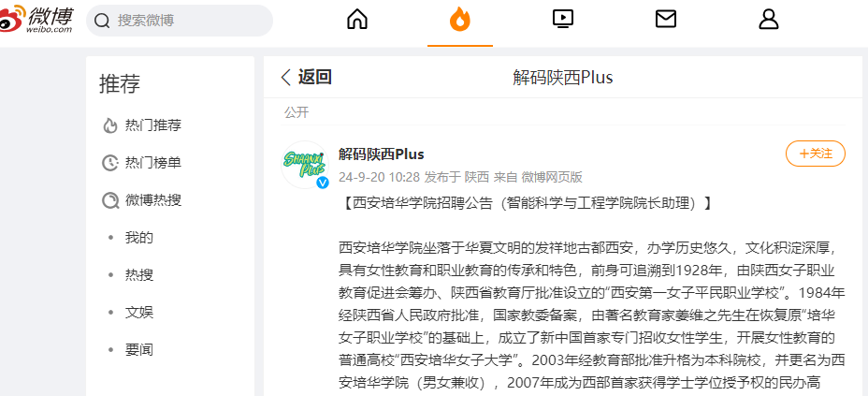Click the 热门榜单 clock icon
Viewport: 868px width, 396px height.
pos(110,163)
